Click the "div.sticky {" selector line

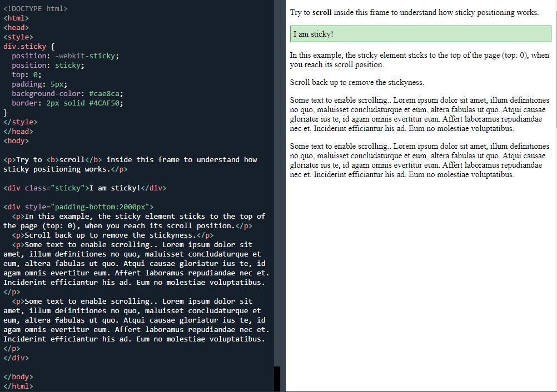point(29,47)
